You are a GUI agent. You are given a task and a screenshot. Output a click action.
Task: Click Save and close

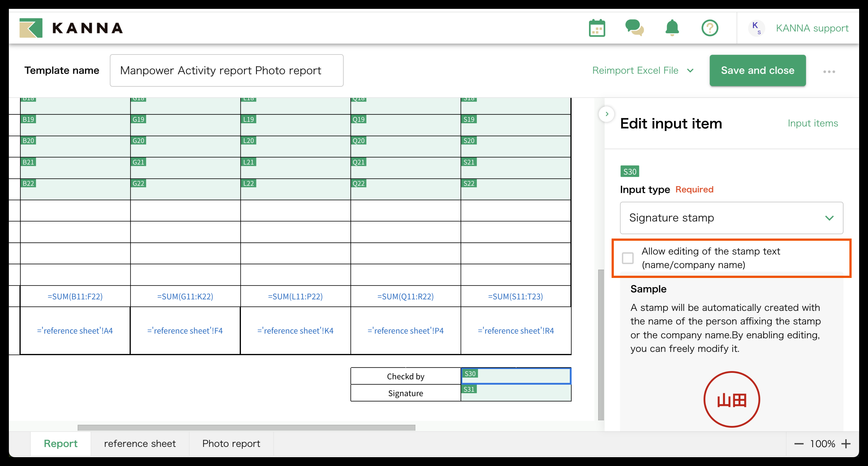coord(758,70)
